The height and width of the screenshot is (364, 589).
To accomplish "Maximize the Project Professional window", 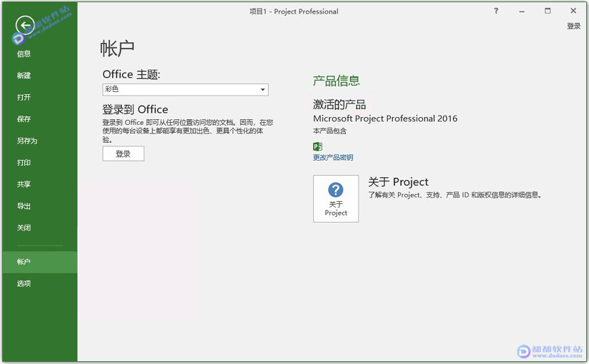I will pyautogui.click(x=547, y=11).
